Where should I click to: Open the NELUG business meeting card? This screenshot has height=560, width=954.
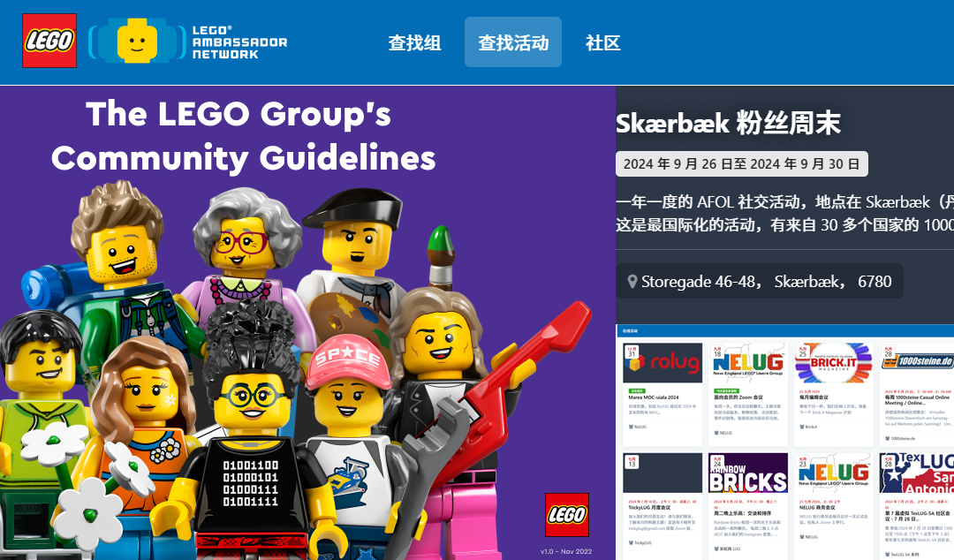(x=834, y=505)
